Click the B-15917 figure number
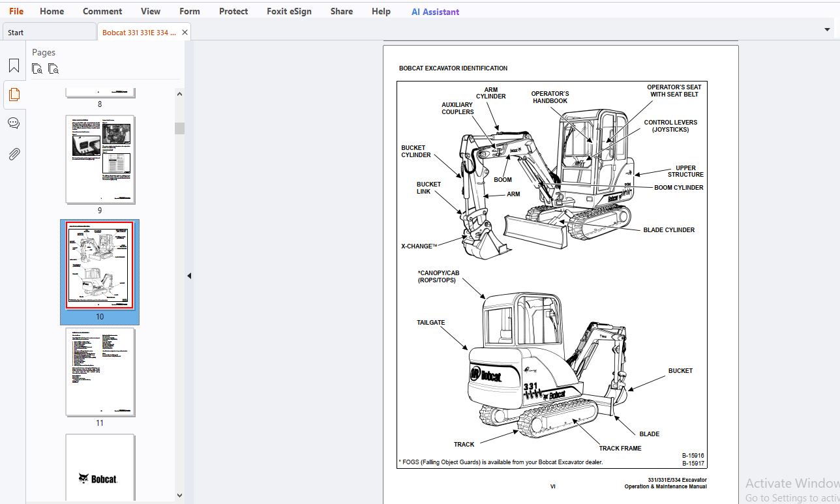840x504 pixels. (x=693, y=464)
